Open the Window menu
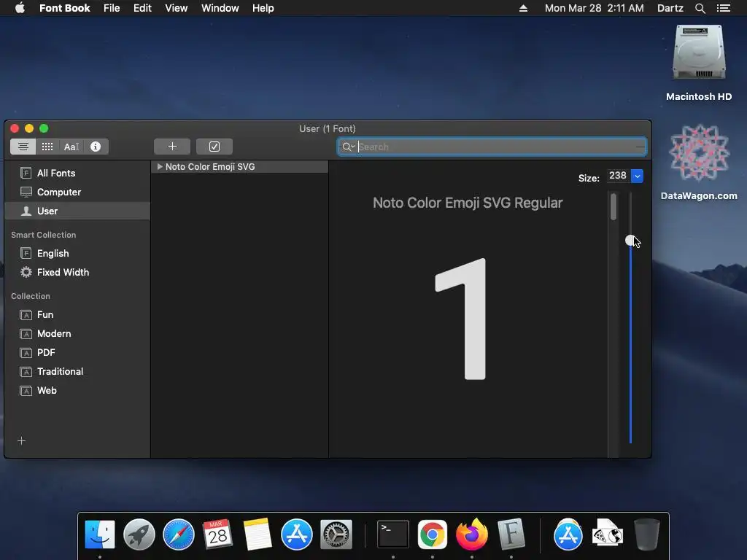 point(220,8)
